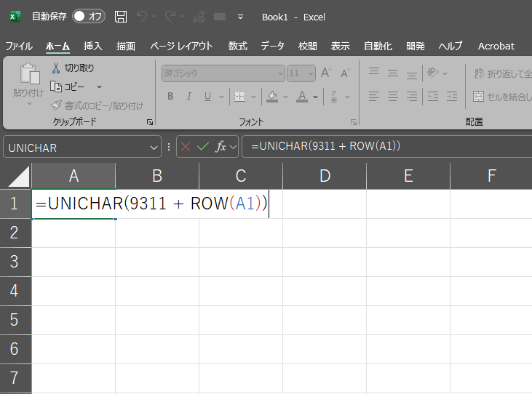Expand the 貼り付け paste options arrow
532x394 pixels.
[x=29, y=103]
